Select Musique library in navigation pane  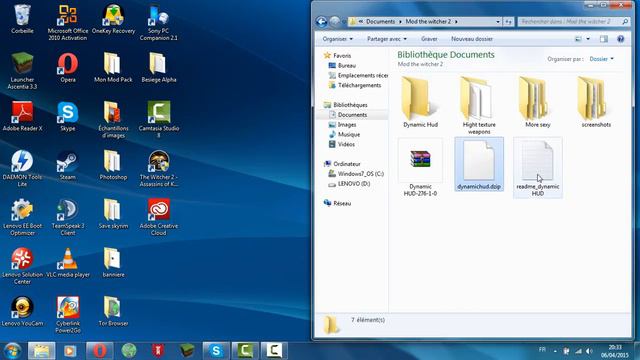[349, 134]
